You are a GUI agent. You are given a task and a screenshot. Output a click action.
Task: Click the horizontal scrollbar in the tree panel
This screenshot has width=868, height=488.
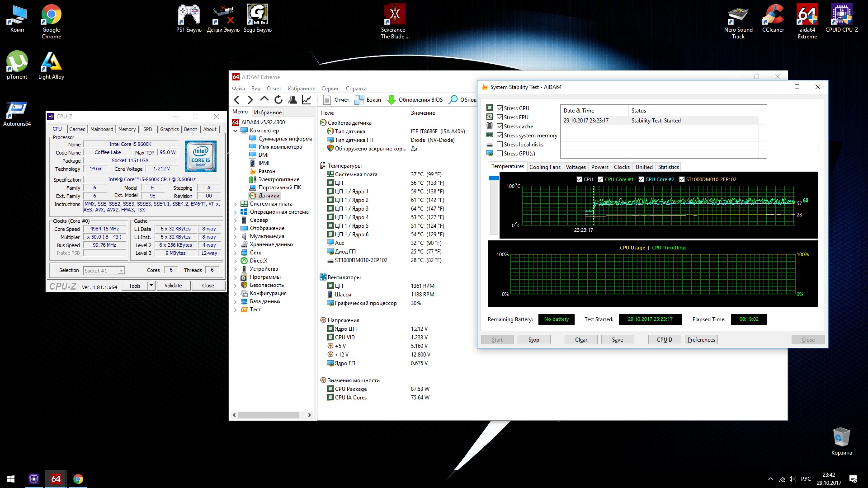coord(269,415)
